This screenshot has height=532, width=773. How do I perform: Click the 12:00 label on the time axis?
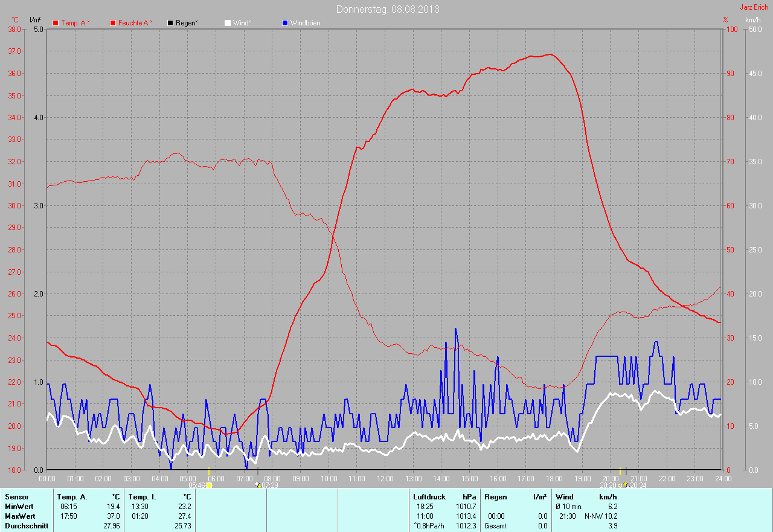(x=385, y=478)
